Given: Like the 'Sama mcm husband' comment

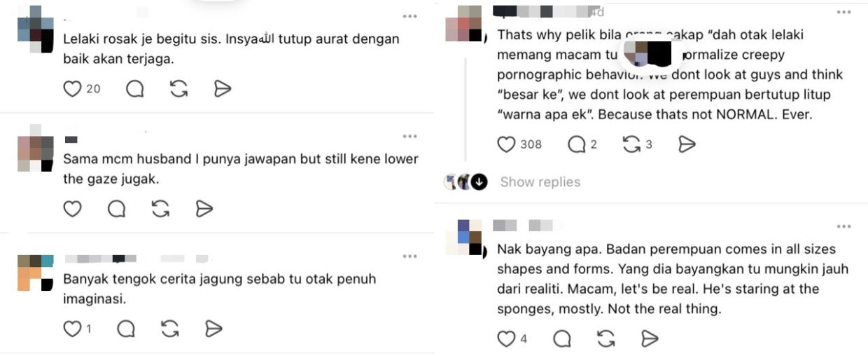Looking at the screenshot, I should click(x=73, y=209).
